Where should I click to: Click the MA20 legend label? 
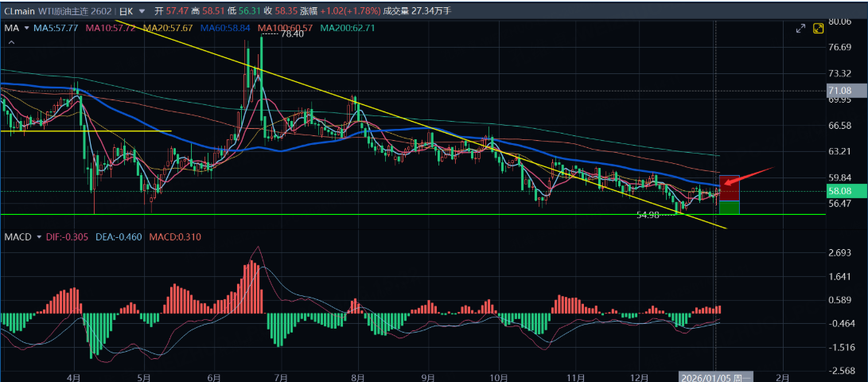point(166,28)
